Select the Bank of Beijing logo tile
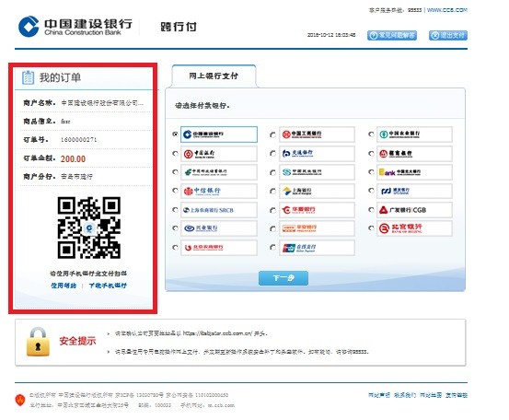The width and height of the screenshot is (509, 420). (x=414, y=228)
